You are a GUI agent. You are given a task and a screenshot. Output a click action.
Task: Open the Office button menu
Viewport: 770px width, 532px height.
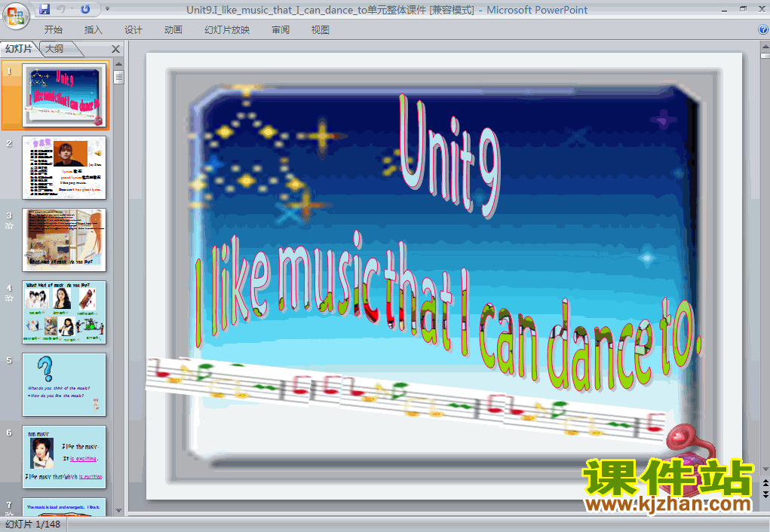pos(16,16)
